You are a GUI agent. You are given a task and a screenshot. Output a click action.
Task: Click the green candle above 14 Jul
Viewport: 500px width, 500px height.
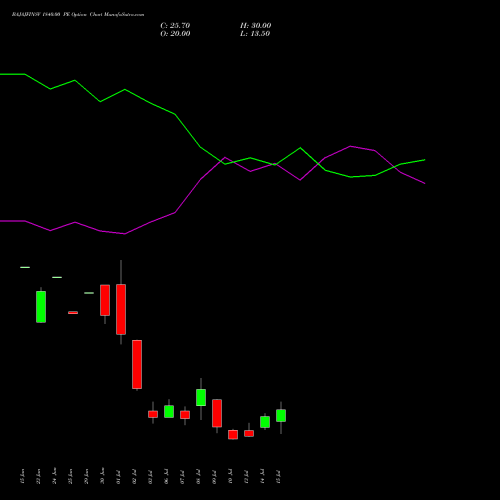pos(265,422)
